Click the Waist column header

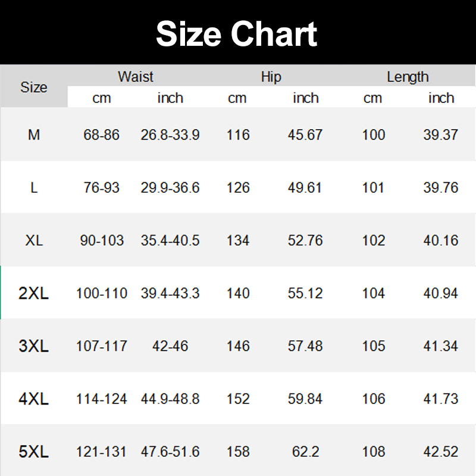(136, 77)
